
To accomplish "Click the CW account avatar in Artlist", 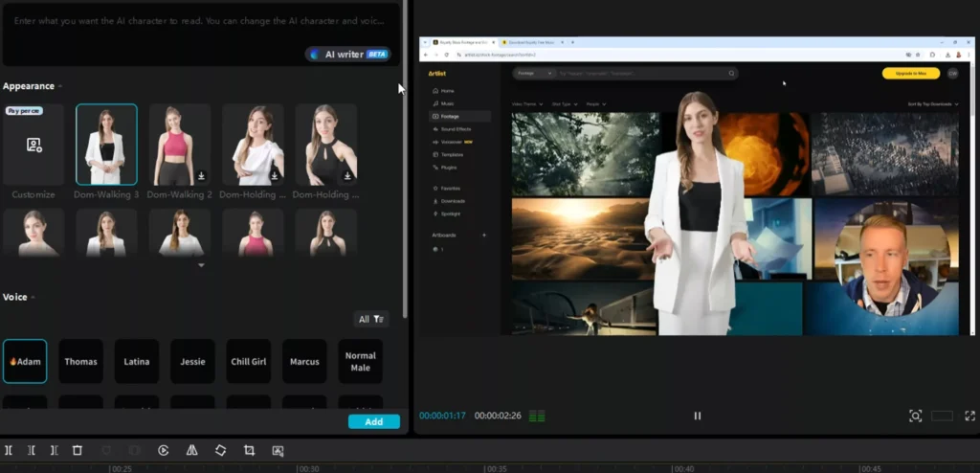I will coord(952,73).
